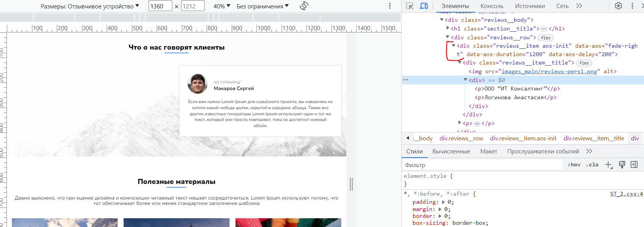The width and height of the screenshot is (644, 227).
Task: Toggle .cls class editor
Action: 593,165
